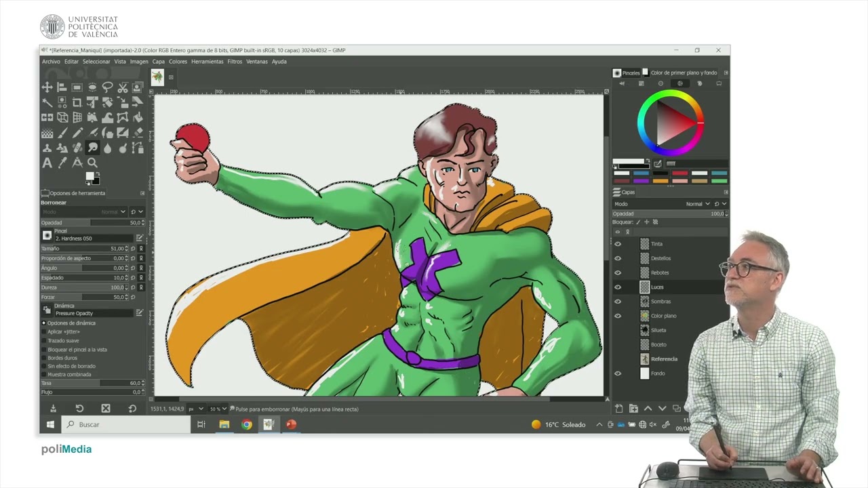Open the Filtros menu
Viewport: 868px width, 488px height.
click(x=235, y=62)
